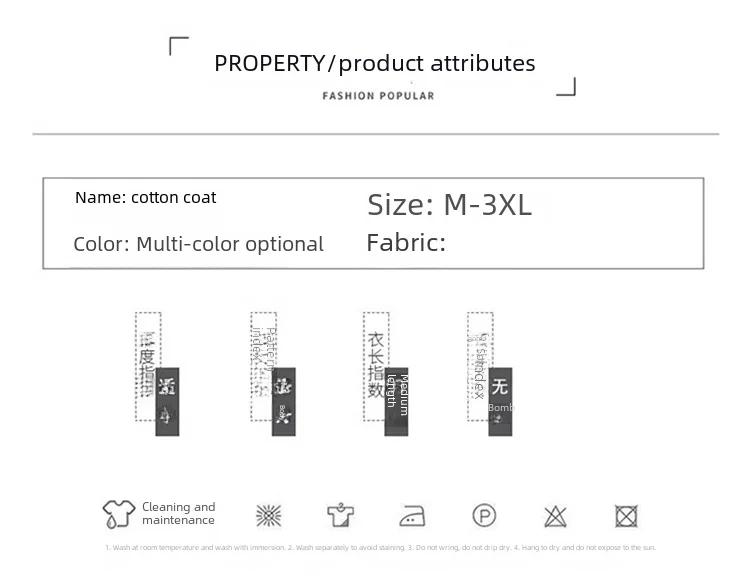Click the 无 Bomb elasticity indicator
This screenshot has height=582, width=750.
click(500, 402)
